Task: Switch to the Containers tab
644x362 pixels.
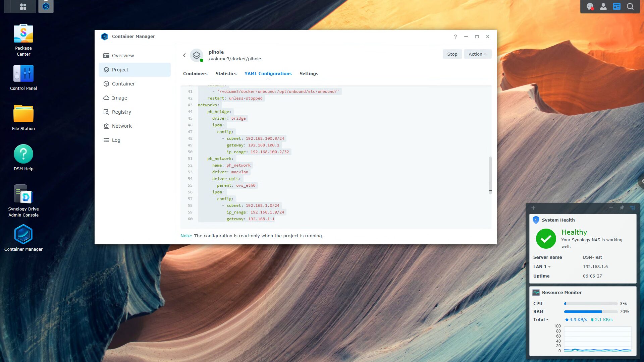Action: (x=195, y=73)
